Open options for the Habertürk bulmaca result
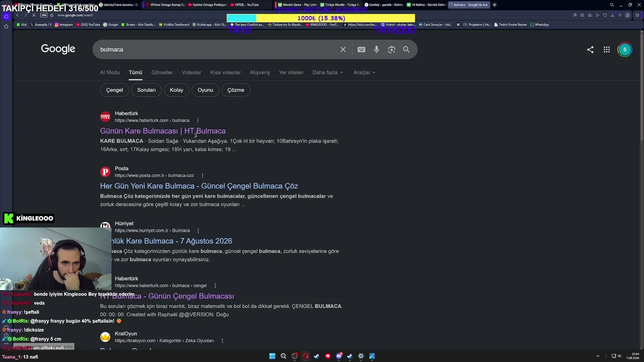 [198, 121]
